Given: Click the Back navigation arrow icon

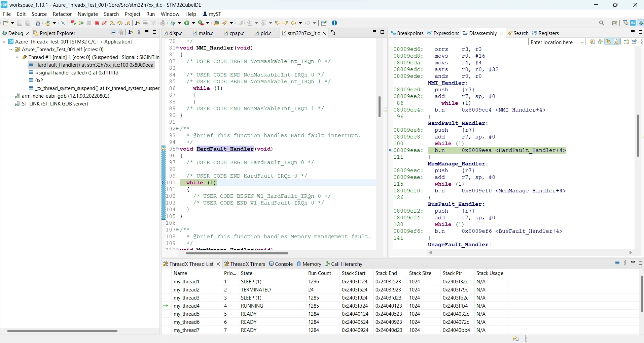Looking at the screenshot, I should [x=293, y=23].
